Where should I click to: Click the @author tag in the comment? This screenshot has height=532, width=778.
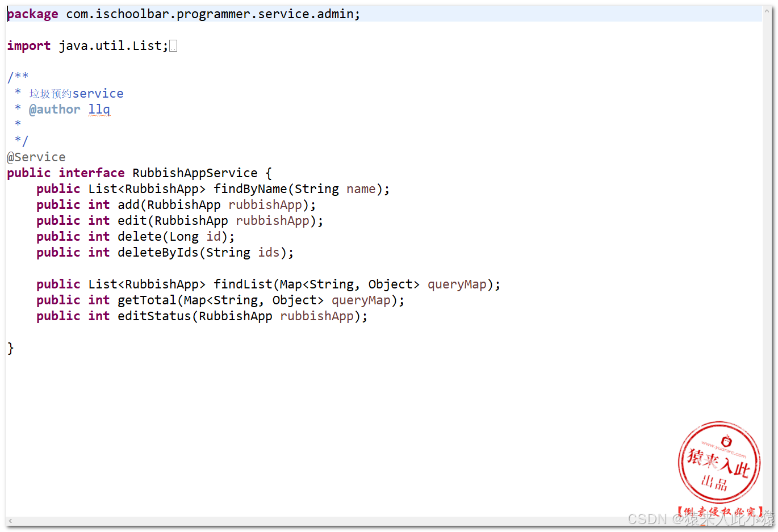coord(55,110)
